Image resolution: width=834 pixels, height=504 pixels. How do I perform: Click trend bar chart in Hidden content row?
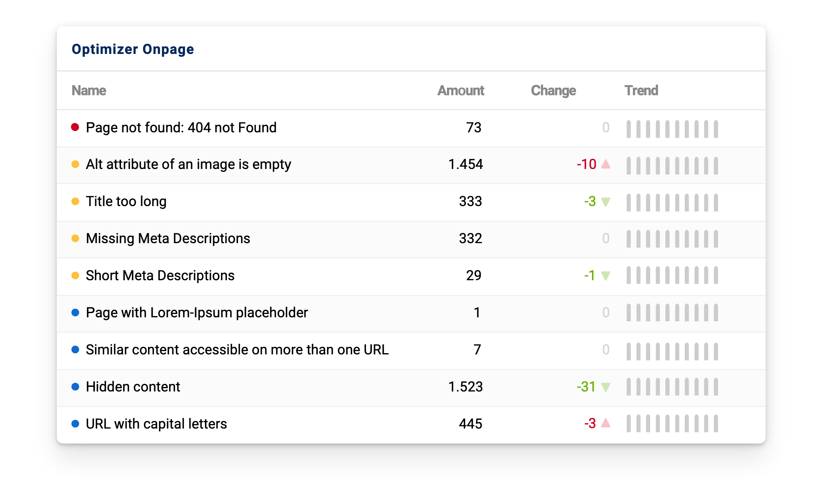point(672,387)
